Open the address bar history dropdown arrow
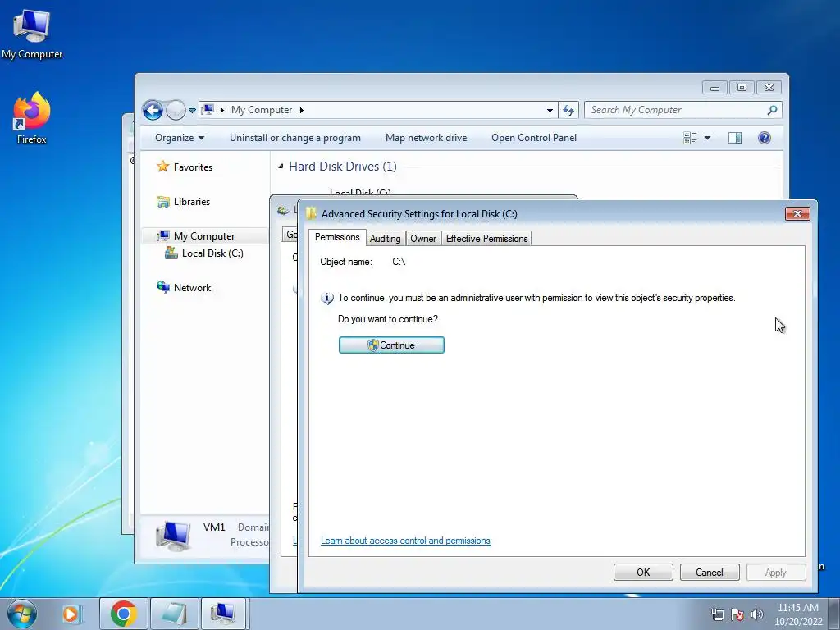This screenshot has height=630, width=840. (550, 111)
